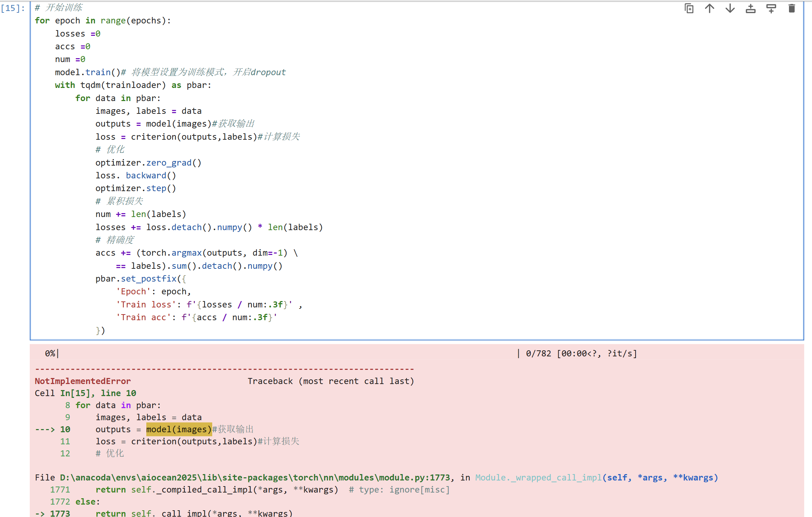The image size is (812, 517).
Task: Click the Module._wrapped_call_impl function name
Action: 538,478
